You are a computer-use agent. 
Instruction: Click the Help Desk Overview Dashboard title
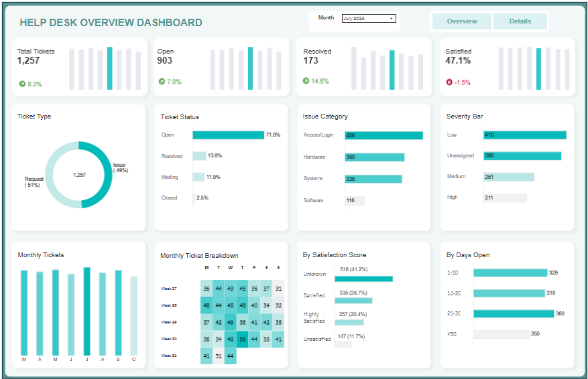click(111, 23)
